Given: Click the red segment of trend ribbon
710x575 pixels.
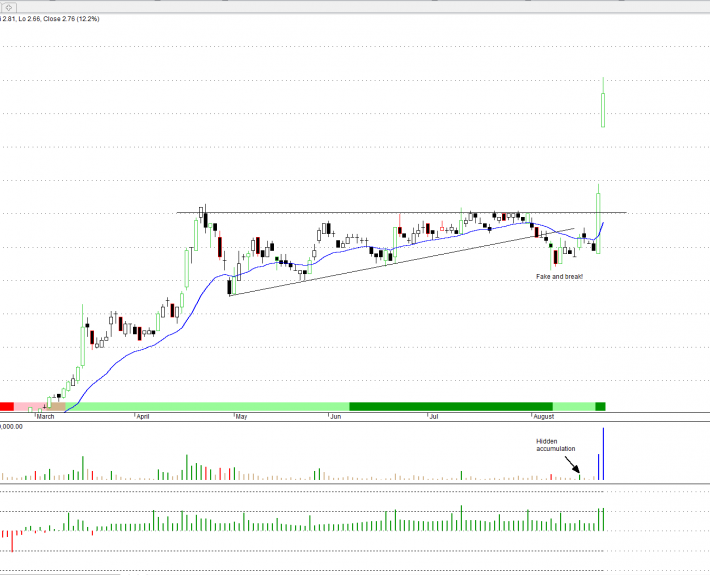Looking at the screenshot, I should pos(6,406).
